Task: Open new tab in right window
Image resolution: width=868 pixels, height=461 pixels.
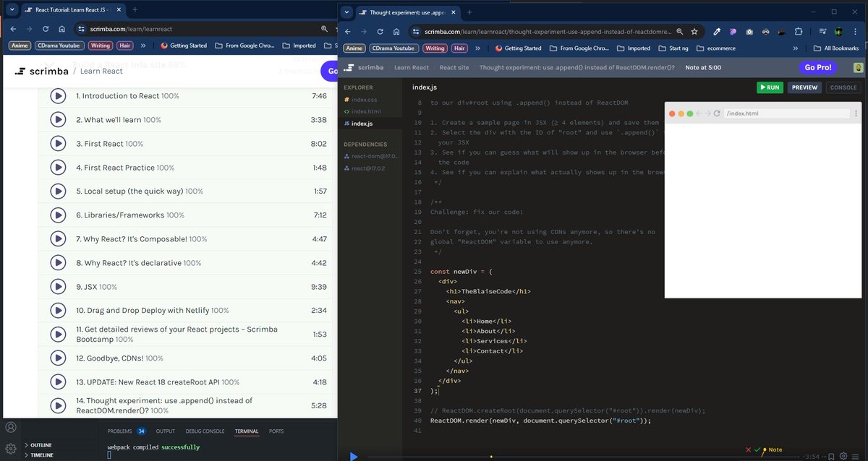Action: click(x=469, y=12)
